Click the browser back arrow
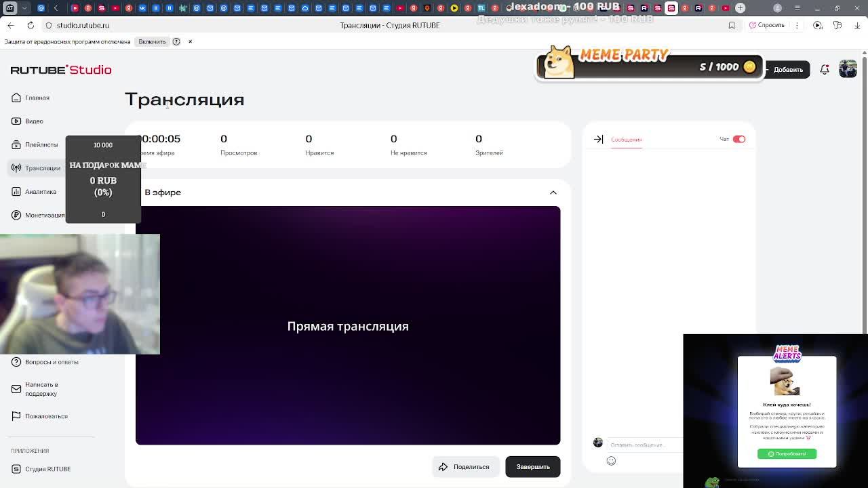The height and width of the screenshot is (488, 868). pyautogui.click(x=11, y=25)
